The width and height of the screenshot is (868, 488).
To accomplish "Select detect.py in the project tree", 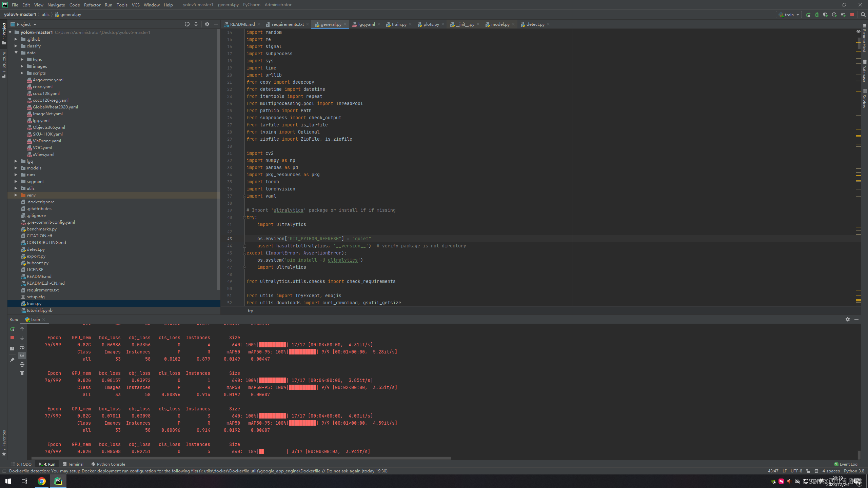I will click(36, 249).
